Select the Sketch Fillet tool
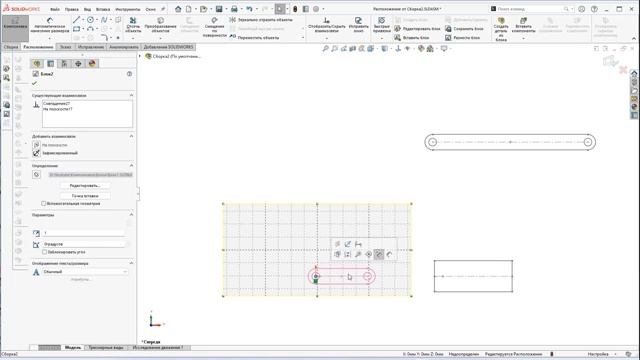 (x=104, y=38)
